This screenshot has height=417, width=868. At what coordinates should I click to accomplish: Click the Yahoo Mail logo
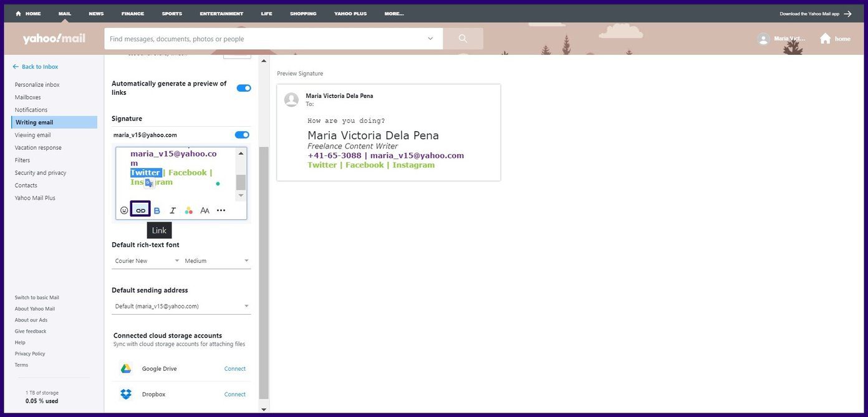pos(54,39)
